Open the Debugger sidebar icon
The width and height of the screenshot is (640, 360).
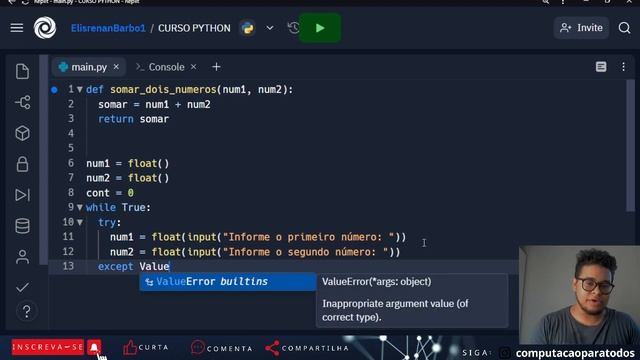point(22,195)
